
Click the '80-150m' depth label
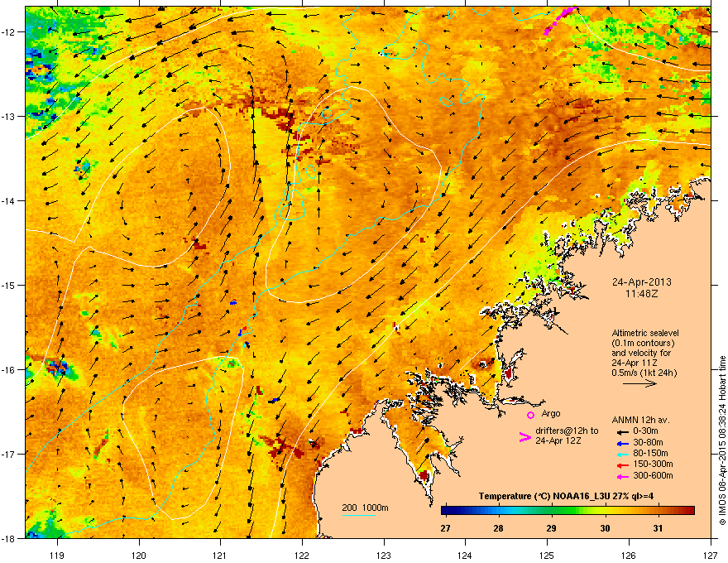[650, 454]
